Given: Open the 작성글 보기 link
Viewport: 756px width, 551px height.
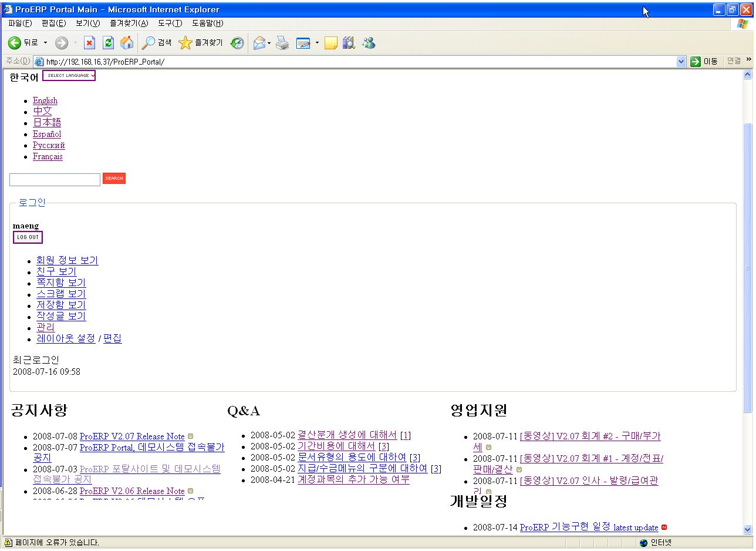Looking at the screenshot, I should click(x=61, y=316).
